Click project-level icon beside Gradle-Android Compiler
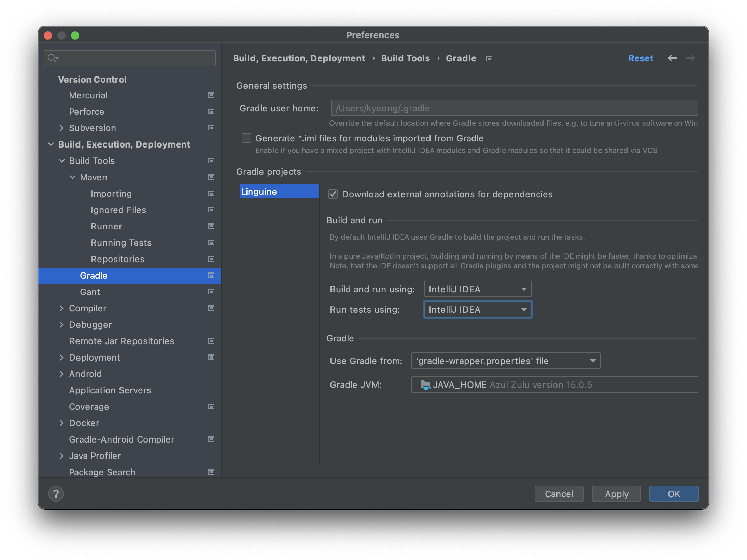The height and width of the screenshot is (560, 747). point(211,439)
